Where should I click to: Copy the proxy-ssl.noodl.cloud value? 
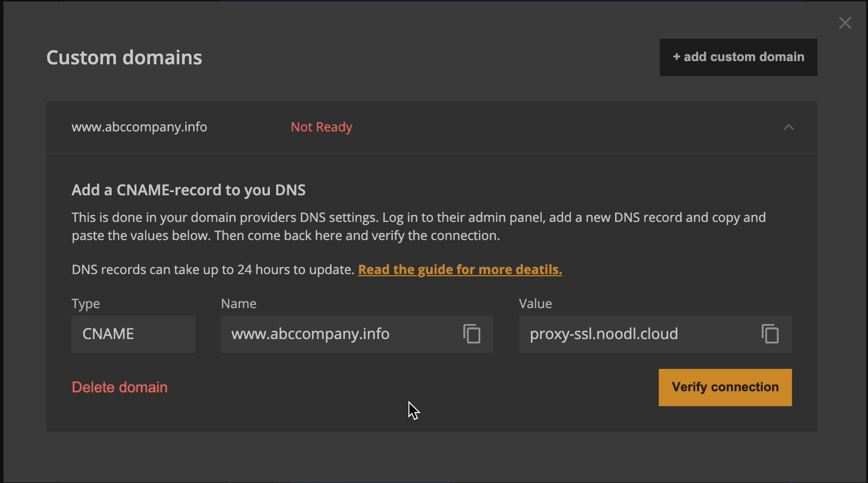coord(770,334)
